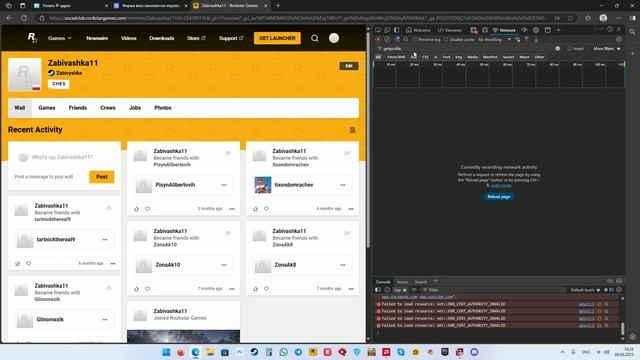Open more options for Glinomezik friend row

[x=105, y=320]
